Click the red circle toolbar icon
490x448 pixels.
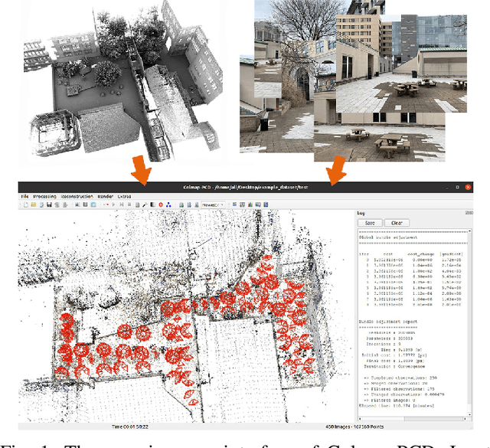click(161, 205)
